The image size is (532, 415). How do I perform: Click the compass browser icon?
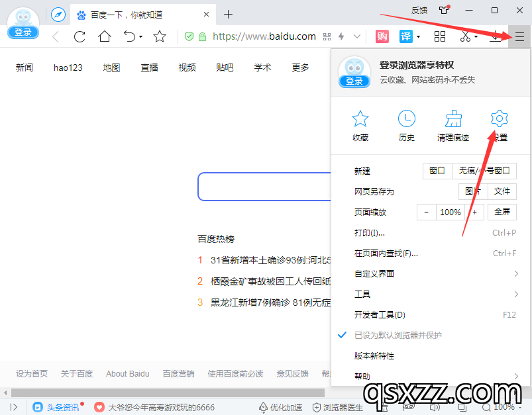pos(58,15)
